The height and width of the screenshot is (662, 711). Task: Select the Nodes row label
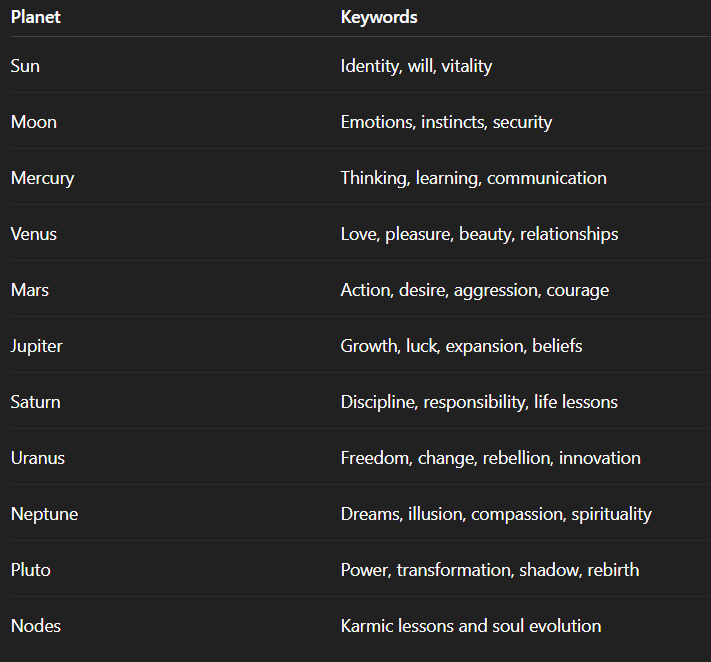36,626
